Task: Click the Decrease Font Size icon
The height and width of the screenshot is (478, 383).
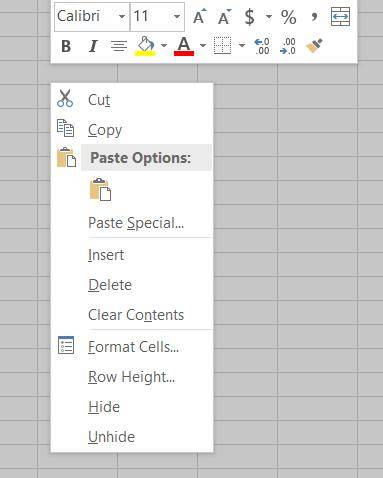Action: point(224,16)
